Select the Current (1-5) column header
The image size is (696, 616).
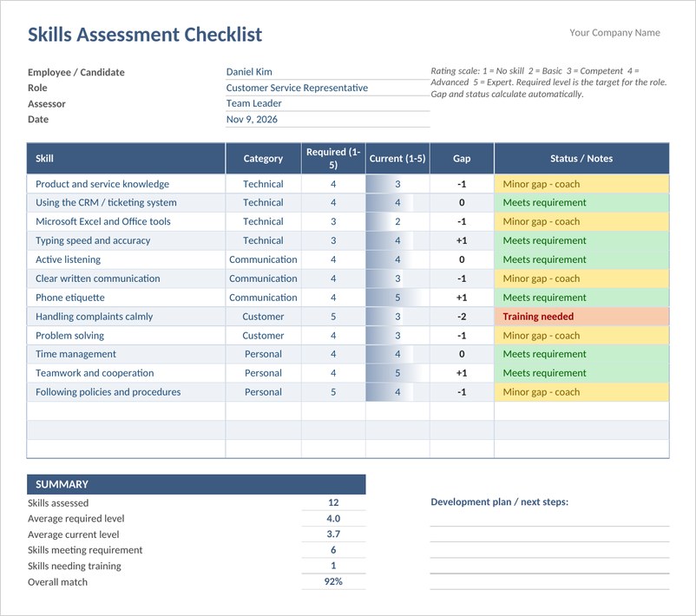point(397,159)
